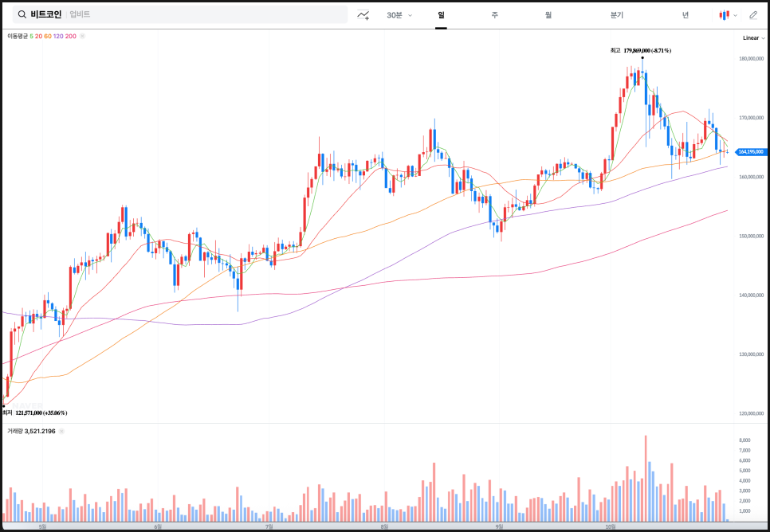The image size is (770, 532).
Task: Remove the 거래량 volume indicator
Action: [x=61, y=431]
